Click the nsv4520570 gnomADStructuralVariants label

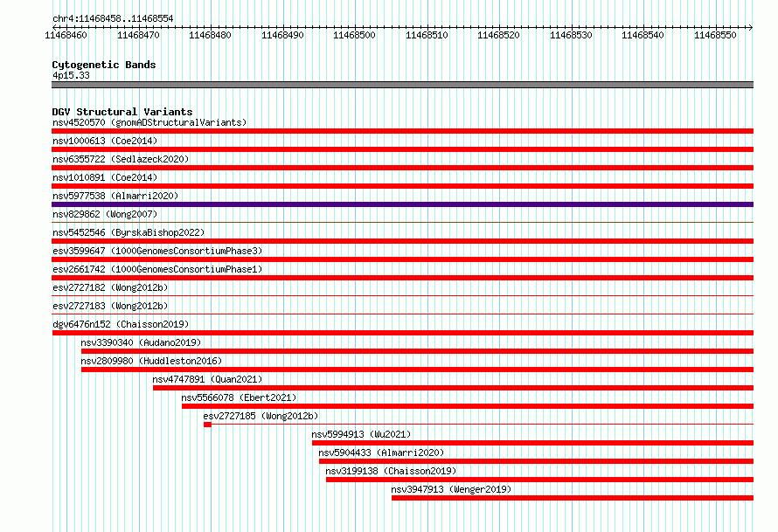tap(149, 122)
